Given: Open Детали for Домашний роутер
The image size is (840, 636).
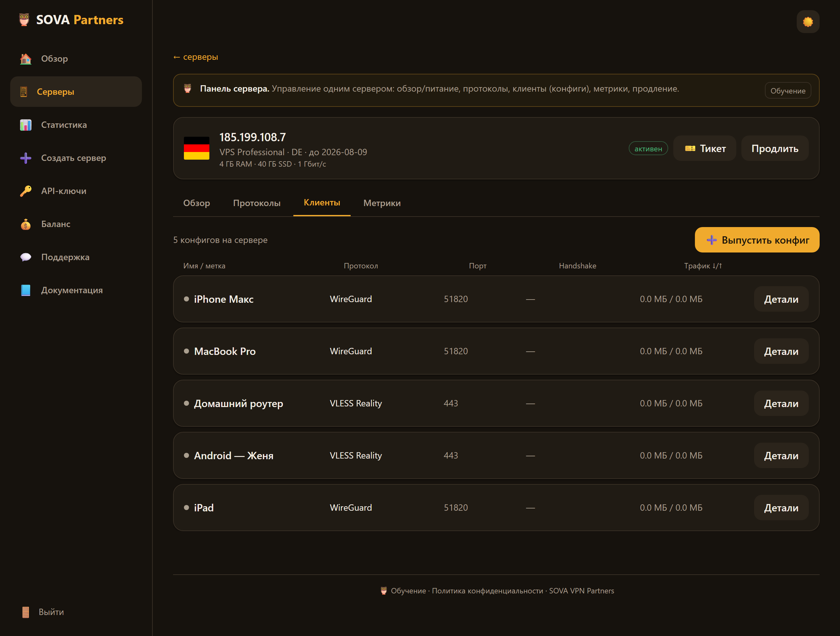Looking at the screenshot, I should (781, 403).
